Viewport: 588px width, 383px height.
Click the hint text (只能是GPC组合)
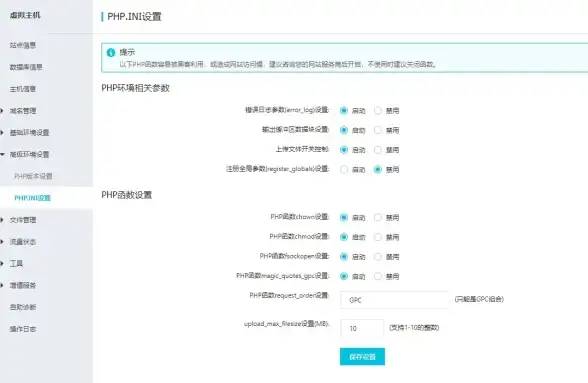[479, 299]
